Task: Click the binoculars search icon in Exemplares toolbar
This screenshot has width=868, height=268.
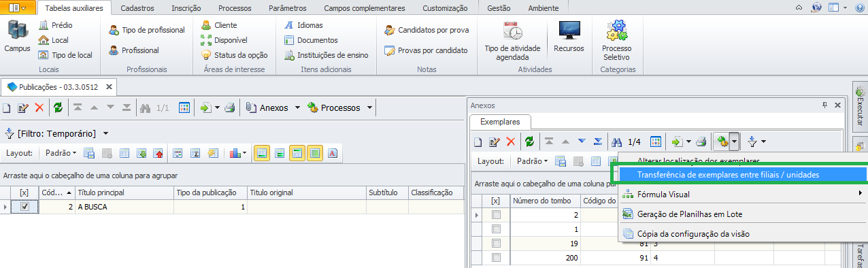Action: click(x=616, y=141)
